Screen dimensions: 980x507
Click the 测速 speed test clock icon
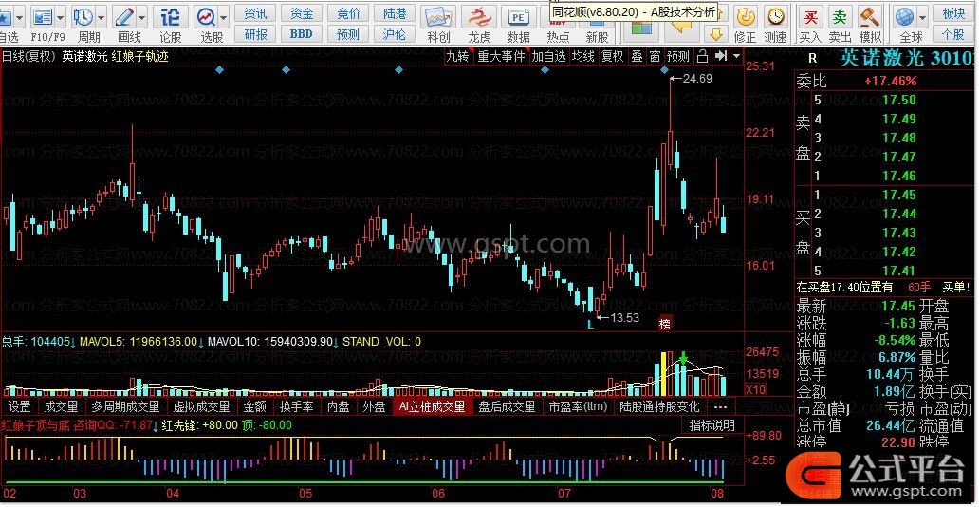[x=776, y=17]
